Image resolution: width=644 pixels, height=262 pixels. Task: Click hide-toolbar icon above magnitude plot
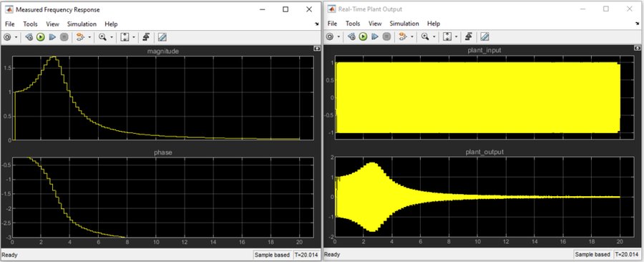pos(316,48)
